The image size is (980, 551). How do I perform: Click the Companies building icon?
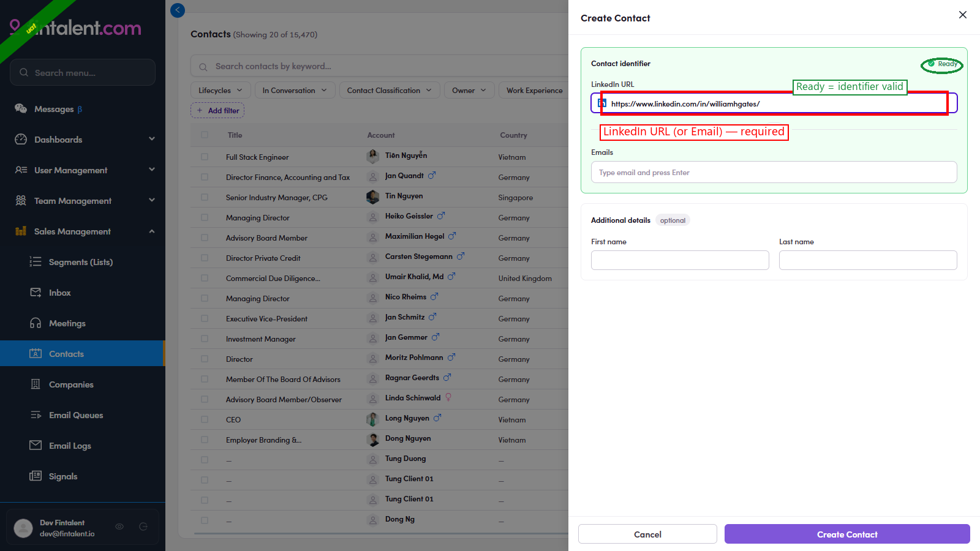(x=36, y=384)
